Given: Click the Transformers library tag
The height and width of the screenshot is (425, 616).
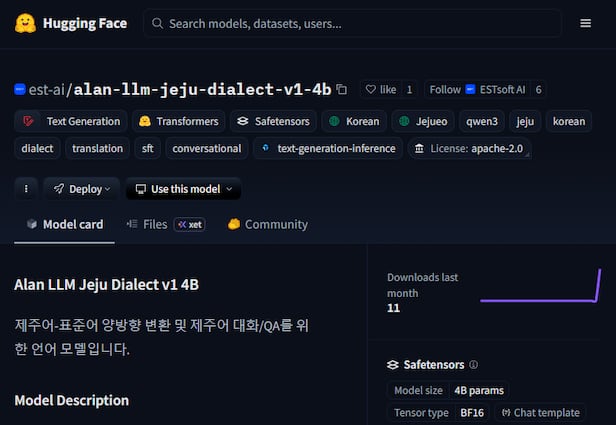Looking at the screenshot, I should coord(179,121).
